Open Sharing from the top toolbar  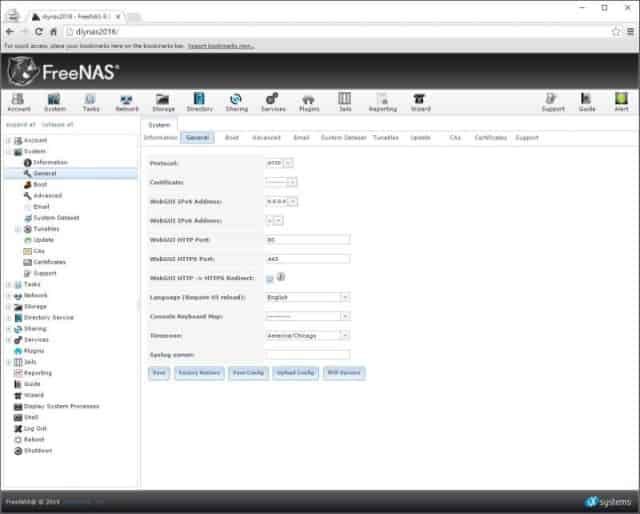(236, 102)
